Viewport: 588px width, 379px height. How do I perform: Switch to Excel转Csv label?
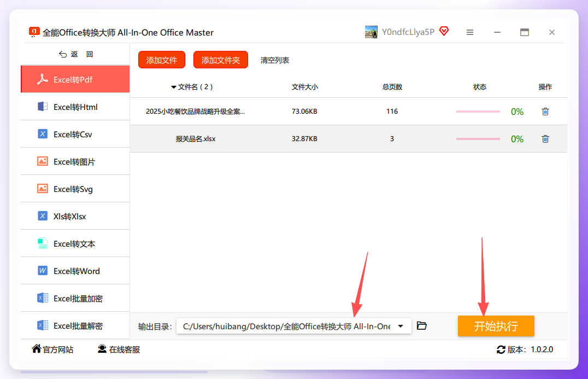pos(73,135)
